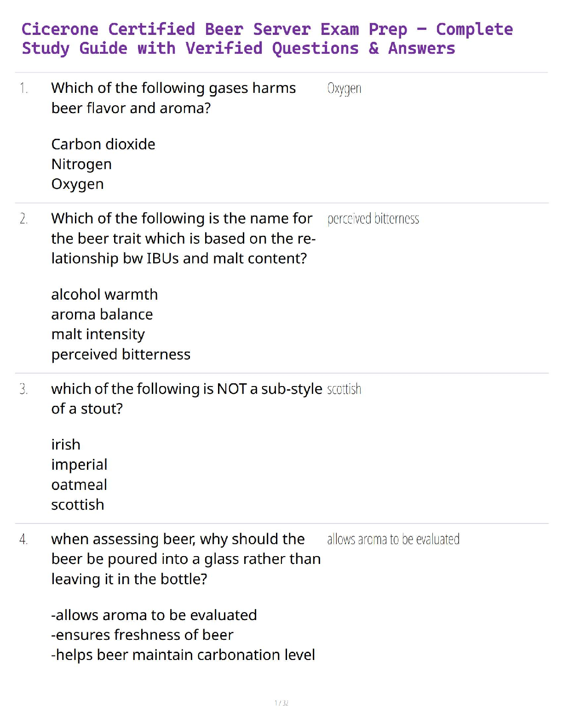Select the irish option
This screenshot has height=728, width=563.
click(66, 445)
